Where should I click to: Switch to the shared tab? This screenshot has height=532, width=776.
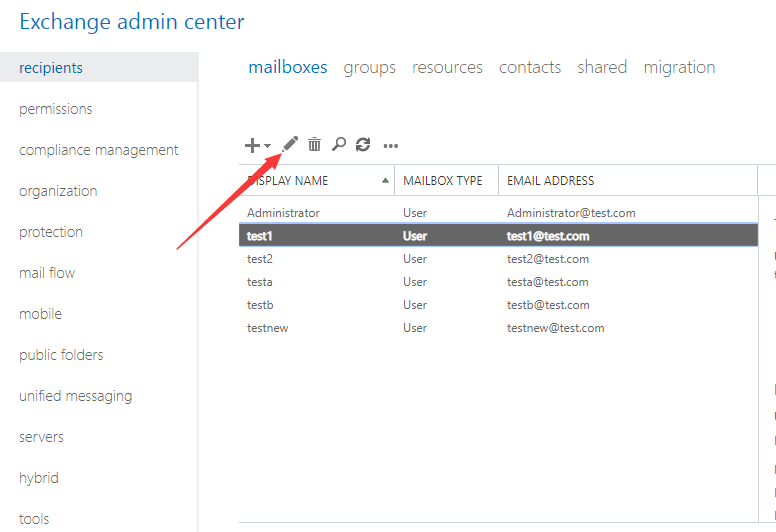[x=602, y=67]
